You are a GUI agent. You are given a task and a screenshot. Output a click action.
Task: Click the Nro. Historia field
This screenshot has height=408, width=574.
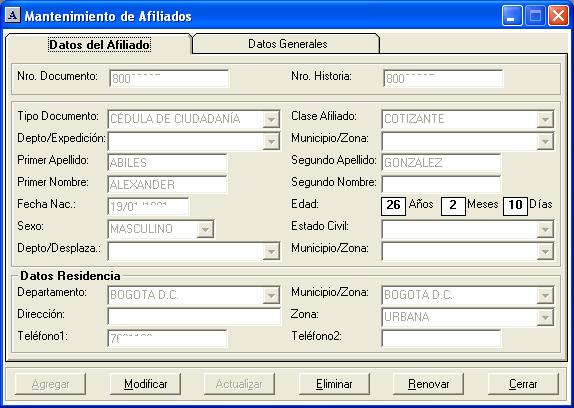[443, 78]
